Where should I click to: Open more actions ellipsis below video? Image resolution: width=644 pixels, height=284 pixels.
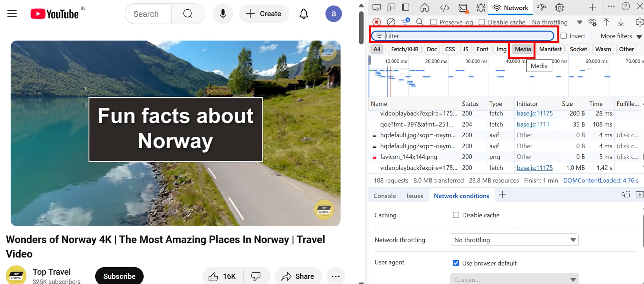click(336, 276)
